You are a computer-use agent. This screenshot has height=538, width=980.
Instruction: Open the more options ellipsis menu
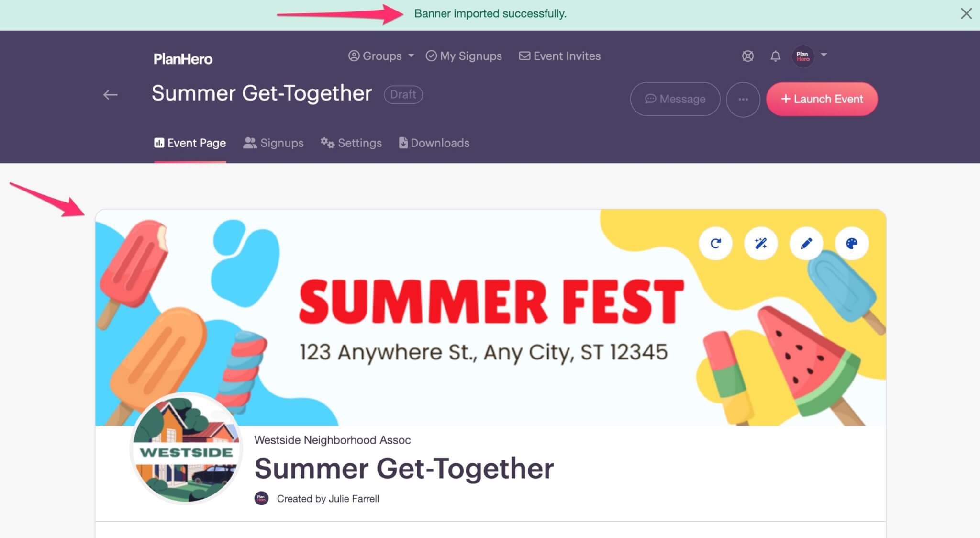(743, 99)
